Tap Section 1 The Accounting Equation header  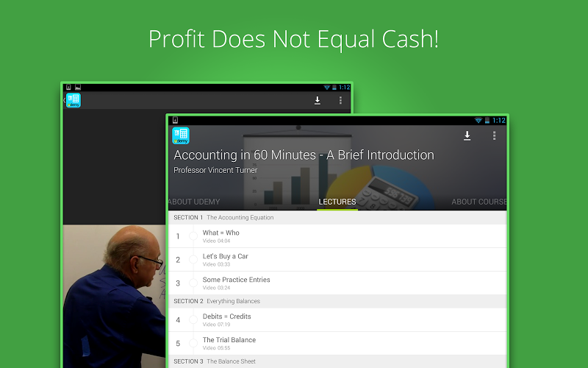pyautogui.click(x=337, y=217)
